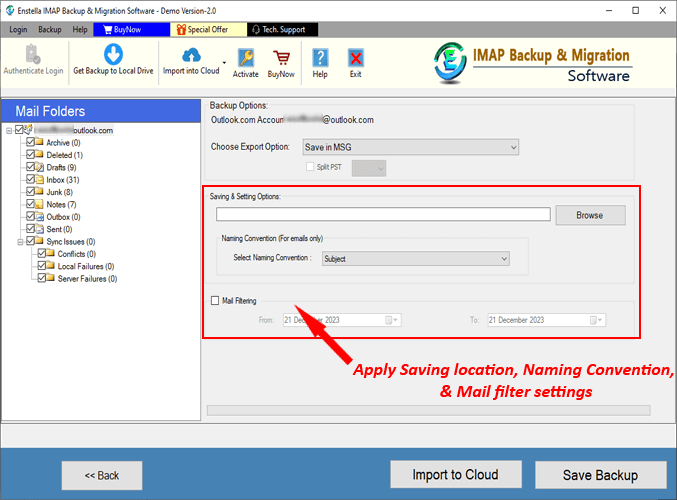This screenshot has height=500, width=677.
Task: Enable the Mail Filtering checkbox
Action: click(x=215, y=301)
